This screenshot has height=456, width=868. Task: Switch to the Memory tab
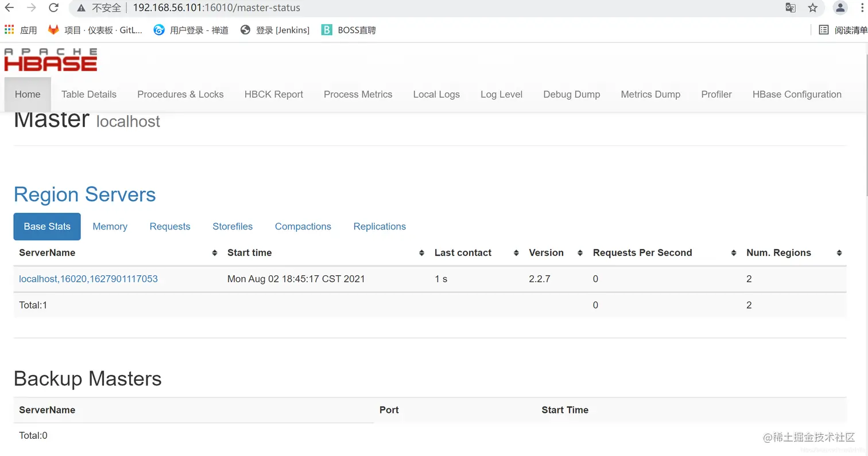point(110,227)
